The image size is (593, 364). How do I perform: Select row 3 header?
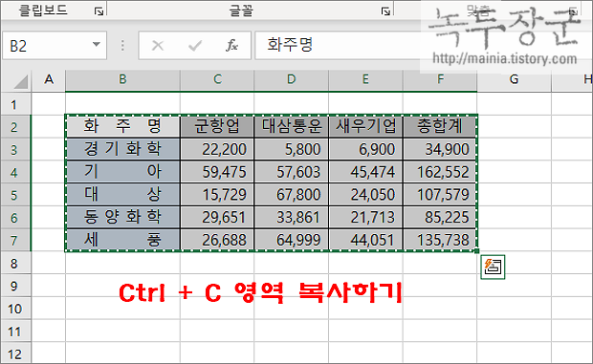point(15,149)
